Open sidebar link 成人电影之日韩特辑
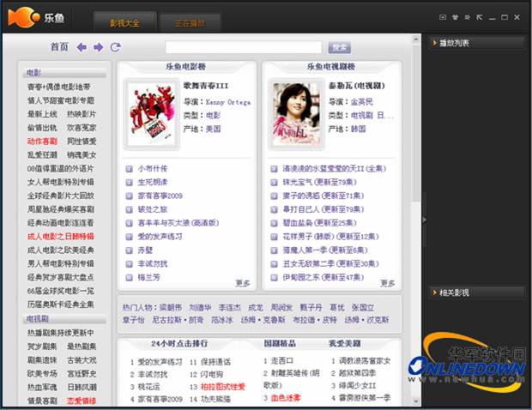The width and height of the screenshot is (532, 410). point(61,237)
